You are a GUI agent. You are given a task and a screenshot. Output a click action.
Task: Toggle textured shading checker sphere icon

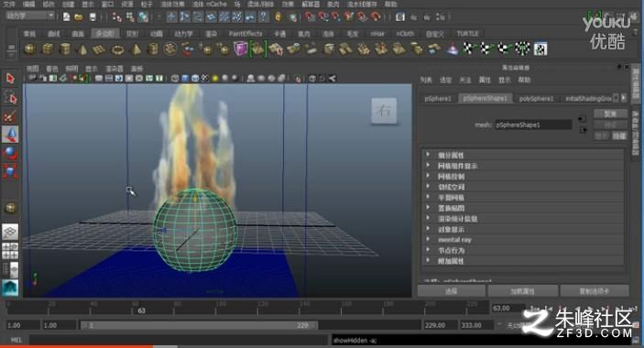coord(205,79)
